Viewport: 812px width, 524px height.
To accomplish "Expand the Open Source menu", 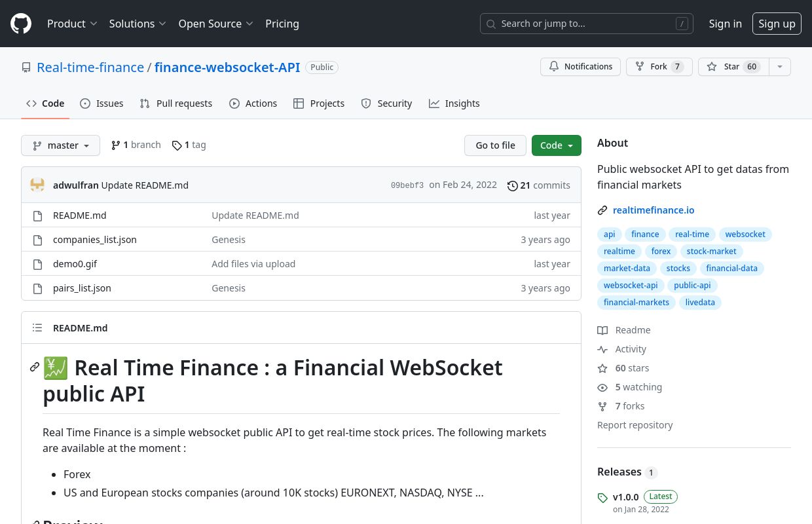I will pyautogui.click(x=215, y=24).
